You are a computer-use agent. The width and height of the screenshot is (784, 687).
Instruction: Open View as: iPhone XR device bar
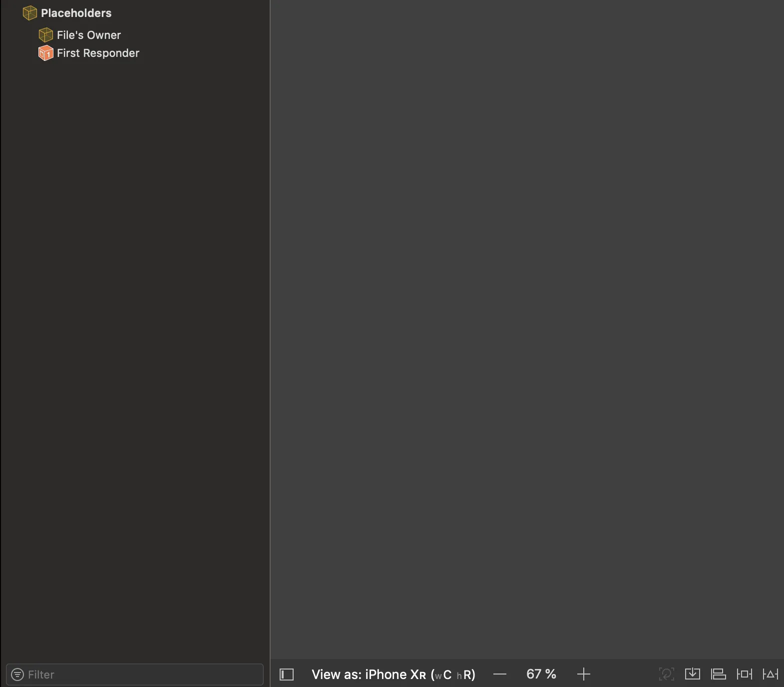pos(393,675)
